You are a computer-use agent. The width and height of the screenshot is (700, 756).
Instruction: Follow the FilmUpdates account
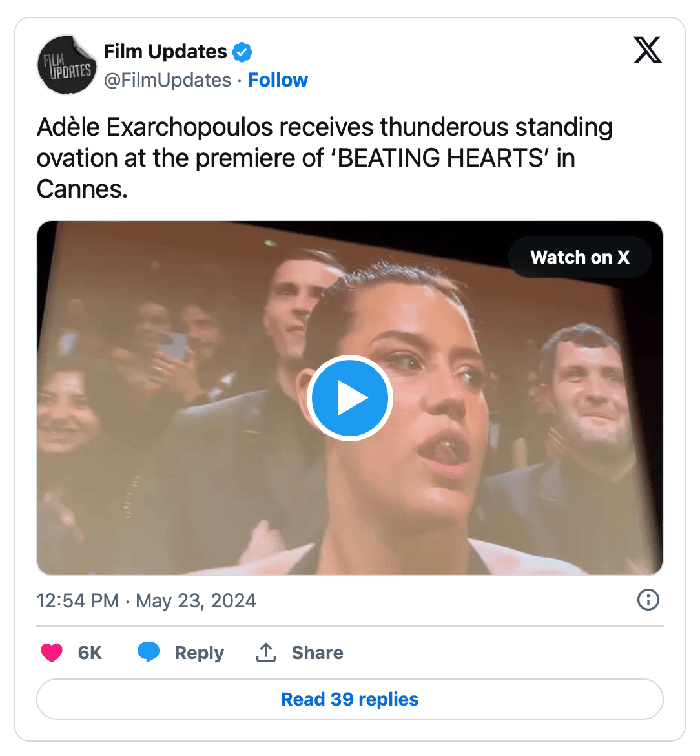pos(278,80)
